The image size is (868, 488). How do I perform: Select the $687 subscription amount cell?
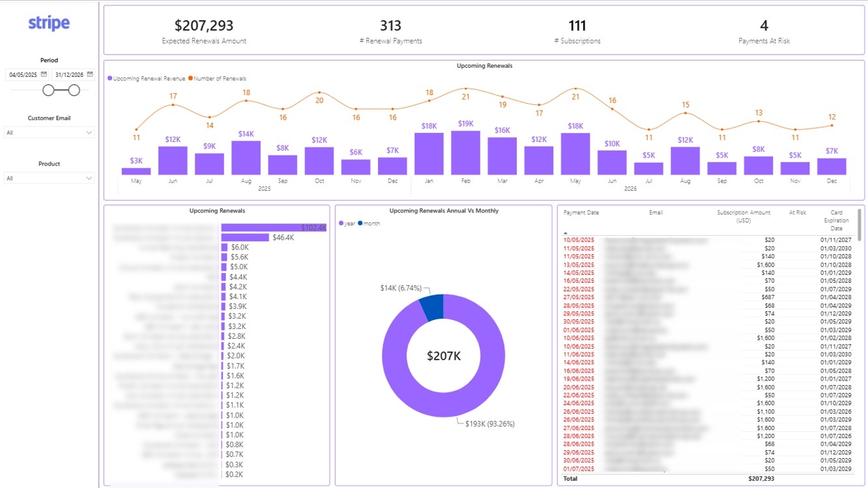pyautogui.click(x=768, y=296)
